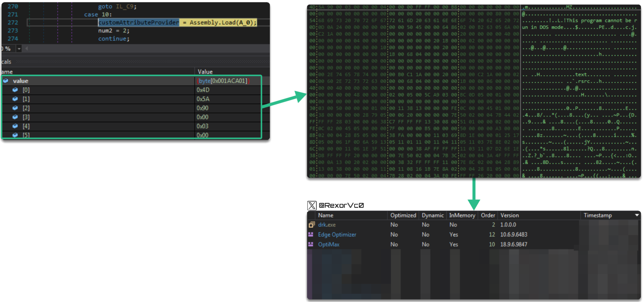Image resolution: width=644 pixels, height=302 pixels.
Task: Select the drk.exe module name
Action: 327,225
